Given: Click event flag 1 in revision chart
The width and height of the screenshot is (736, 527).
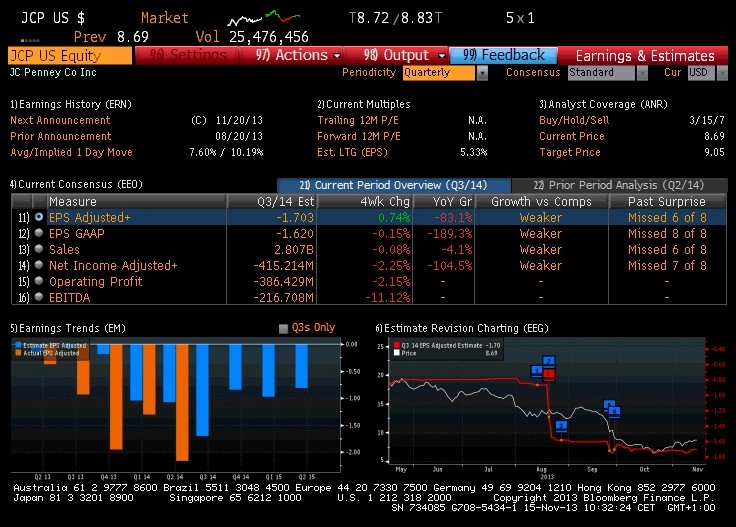Looking at the screenshot, I should pyautogui.click(x=537, y=371).
